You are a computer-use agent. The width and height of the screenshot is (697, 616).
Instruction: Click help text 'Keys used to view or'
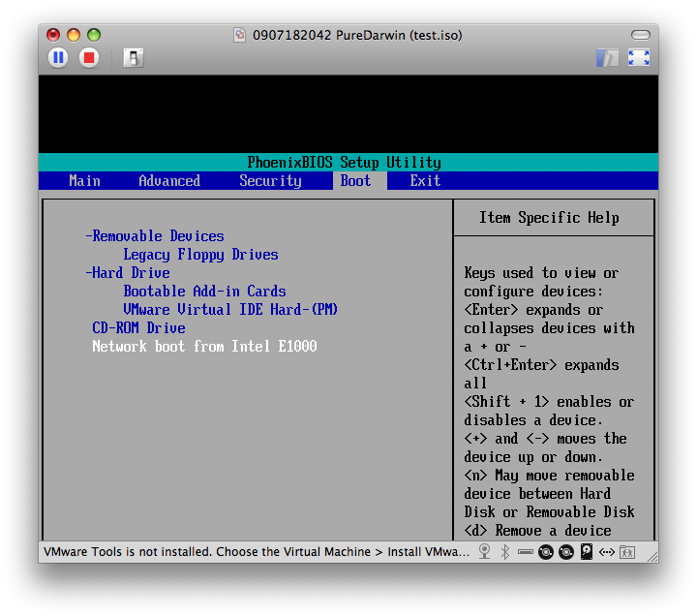(541, 272)
